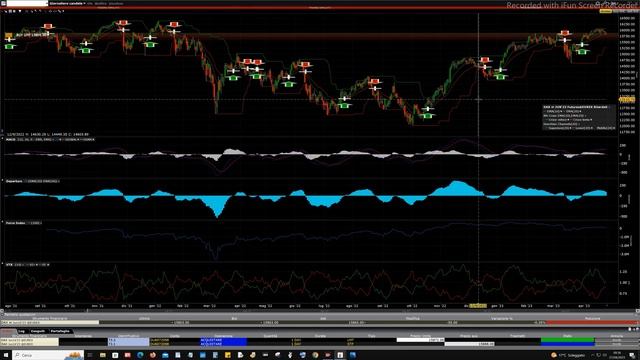Image resolution: width=640 pixels, height=360 pixels.
Task: Click the Ultimo column header
Action: [x=144, y=318]
